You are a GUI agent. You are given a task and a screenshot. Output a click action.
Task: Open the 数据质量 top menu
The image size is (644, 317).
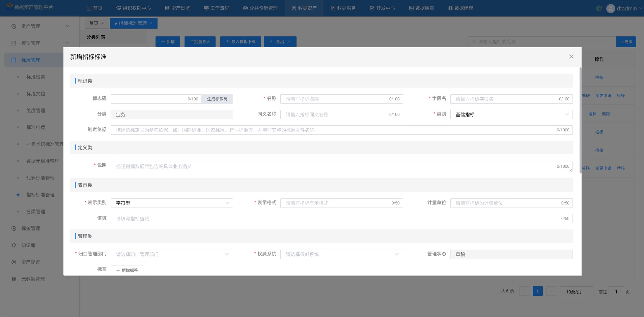pos(421,8)
